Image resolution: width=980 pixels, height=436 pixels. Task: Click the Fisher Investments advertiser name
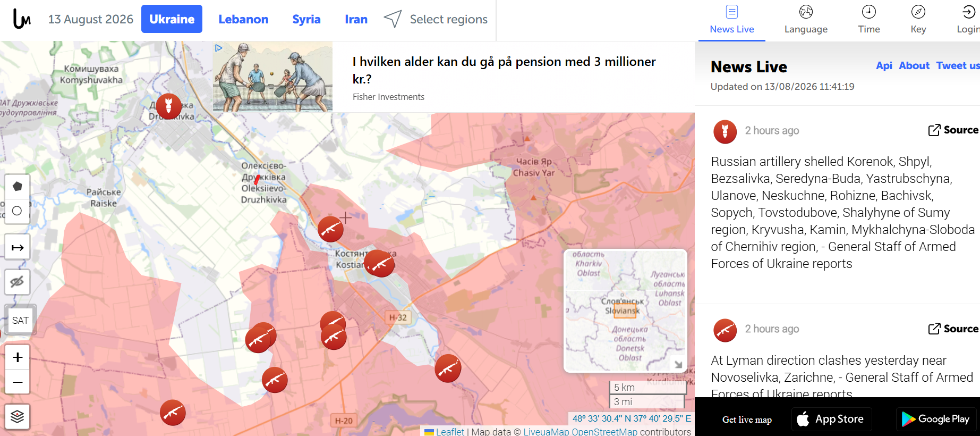pyautogui.click(x=388, y=97)
